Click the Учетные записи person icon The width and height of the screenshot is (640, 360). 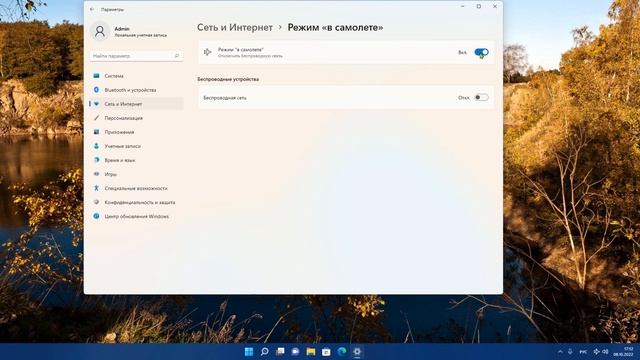(x=96, y=146)
